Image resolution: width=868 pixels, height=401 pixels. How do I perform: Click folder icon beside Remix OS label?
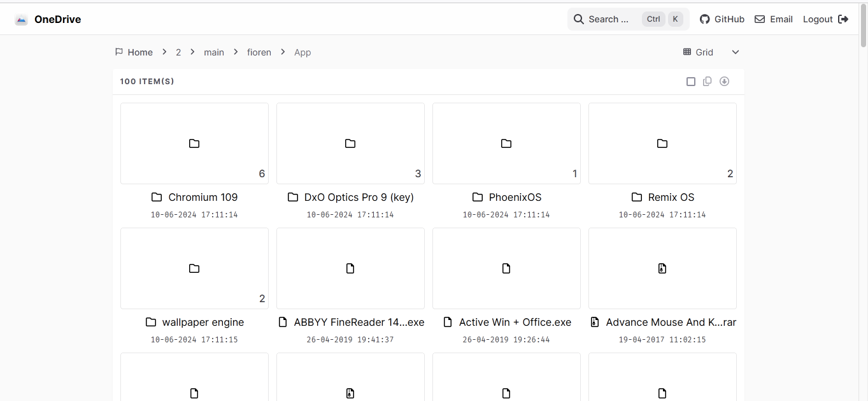pyautogui.click(x=637, y=197)
